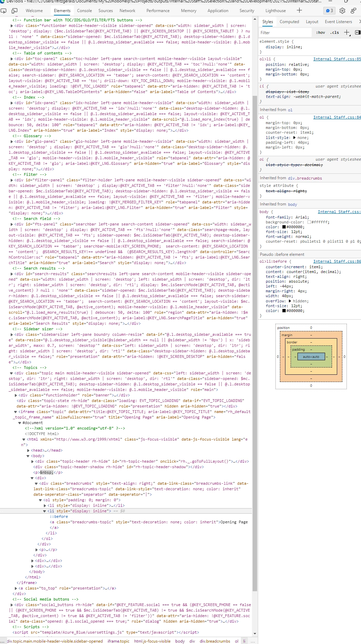Click the display: inline value in element.style
The width and height of the screenshot is (361, 644).
click(x=293, y=47)
